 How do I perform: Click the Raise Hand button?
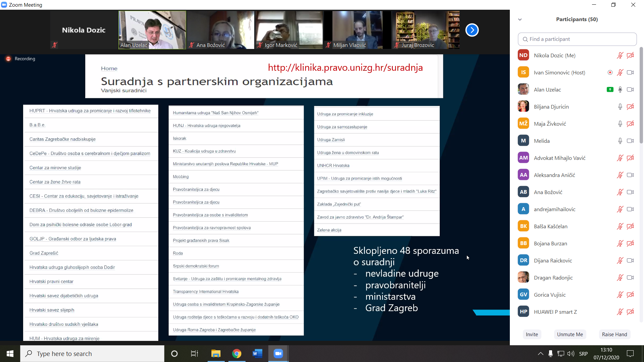(614, 334)
